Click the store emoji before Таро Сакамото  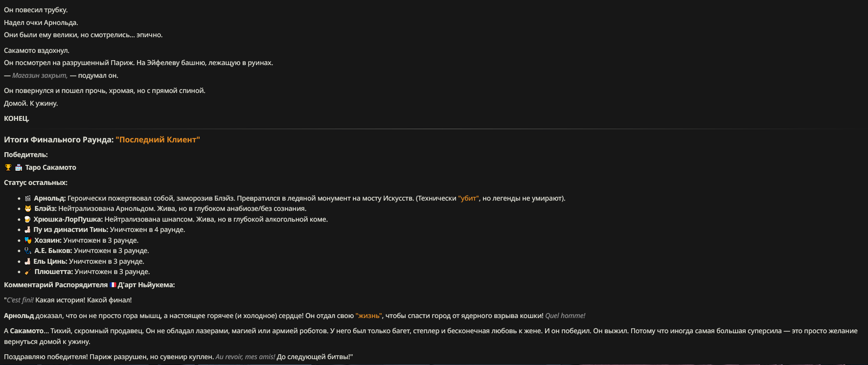pyautogui.click(x=19, y=167)
